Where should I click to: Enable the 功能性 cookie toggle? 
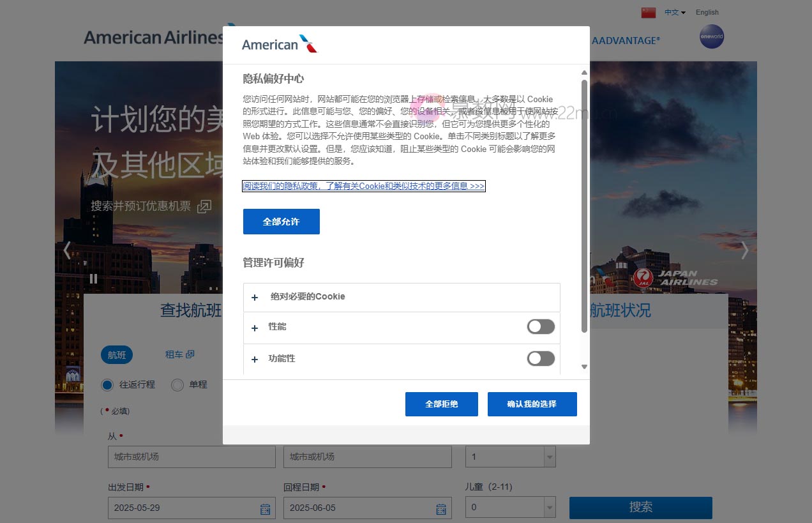[x=541, y=358]
